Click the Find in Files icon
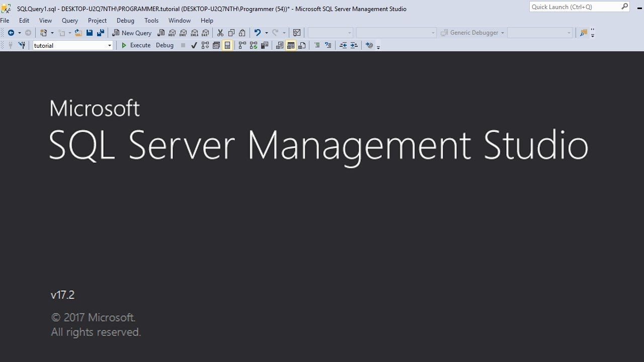The image size is (644, 362). [584, 33]
